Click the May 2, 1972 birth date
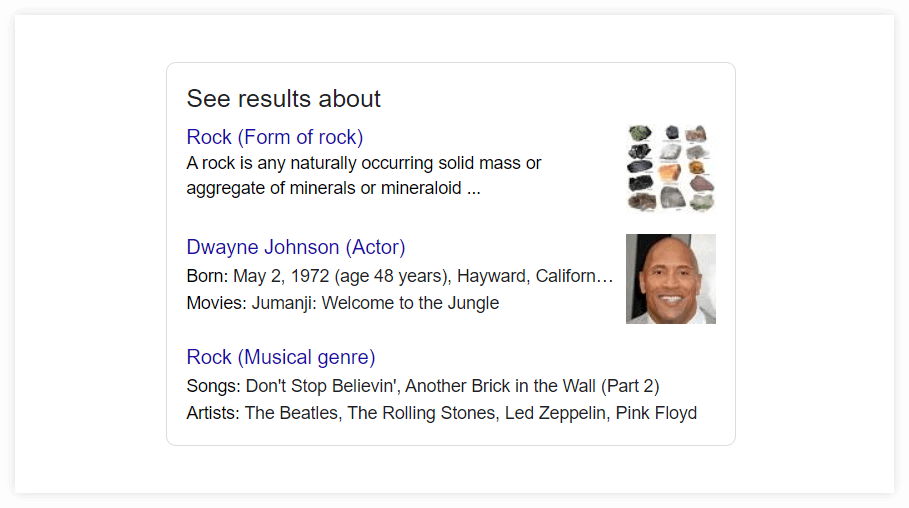Screen dimensions: 909x508 280,276
